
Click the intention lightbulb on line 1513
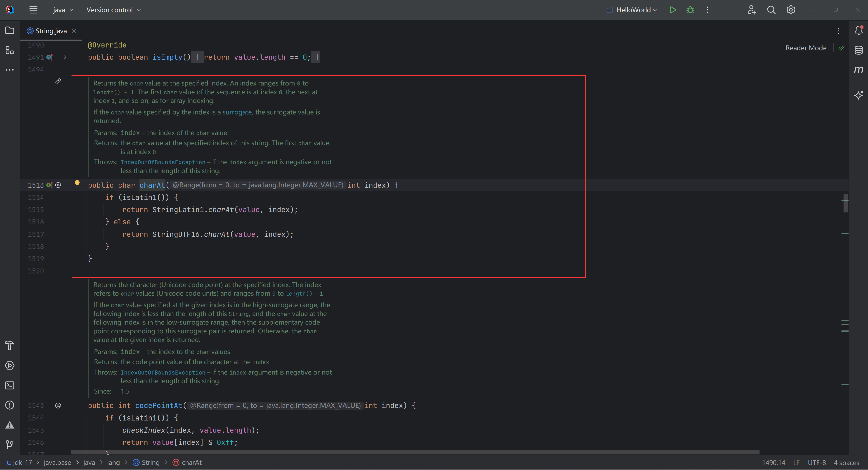(77, 184)
